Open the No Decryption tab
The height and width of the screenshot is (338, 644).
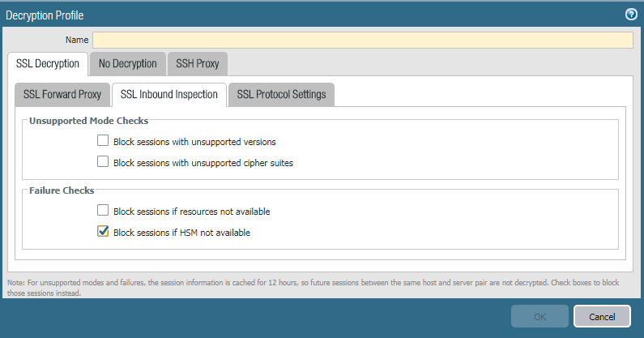coord(128,63)
